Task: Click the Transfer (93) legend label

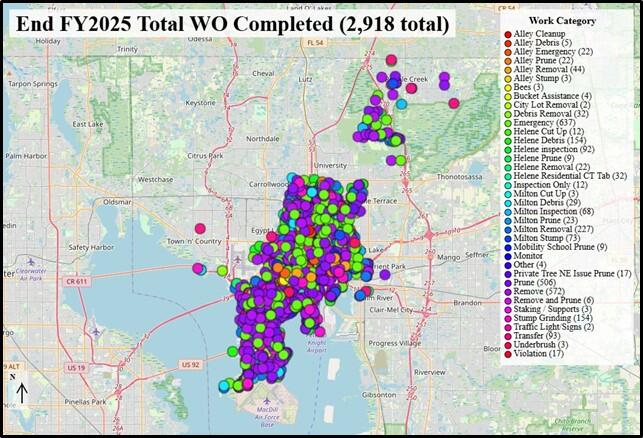Action: tap(537, 336)
